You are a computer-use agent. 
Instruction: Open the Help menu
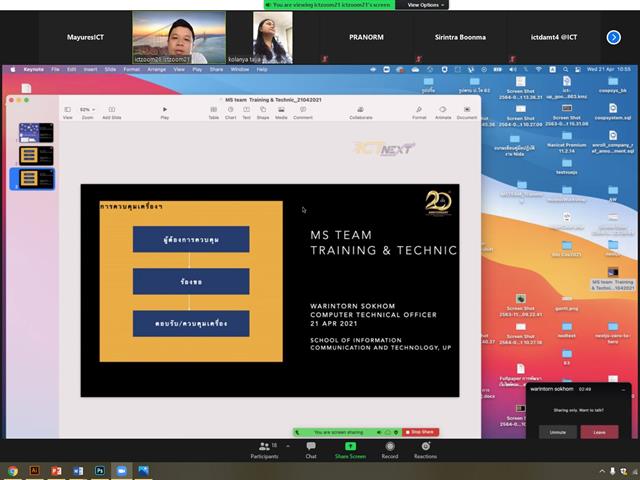pos(262,69)
